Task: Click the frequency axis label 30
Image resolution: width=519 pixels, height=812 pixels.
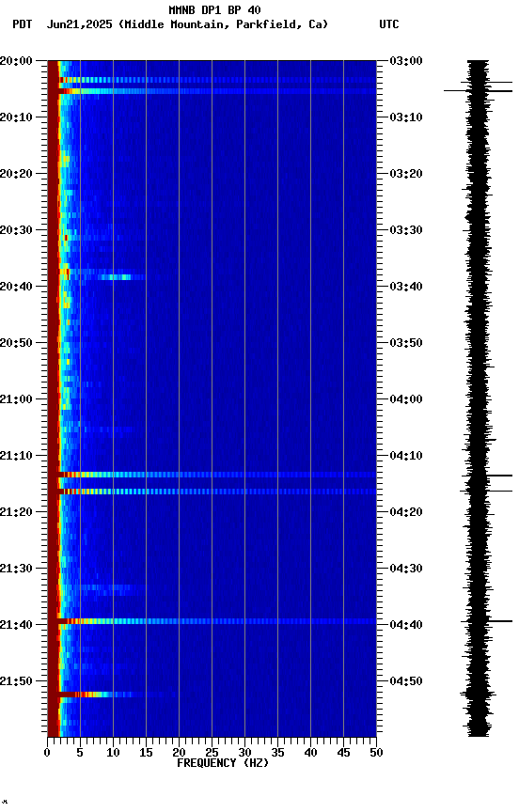Action: [x=244, y=753]
